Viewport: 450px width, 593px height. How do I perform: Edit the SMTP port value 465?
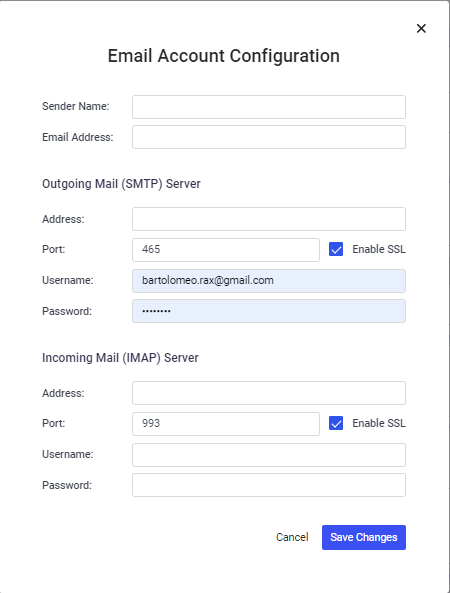(x=226, y=250)
